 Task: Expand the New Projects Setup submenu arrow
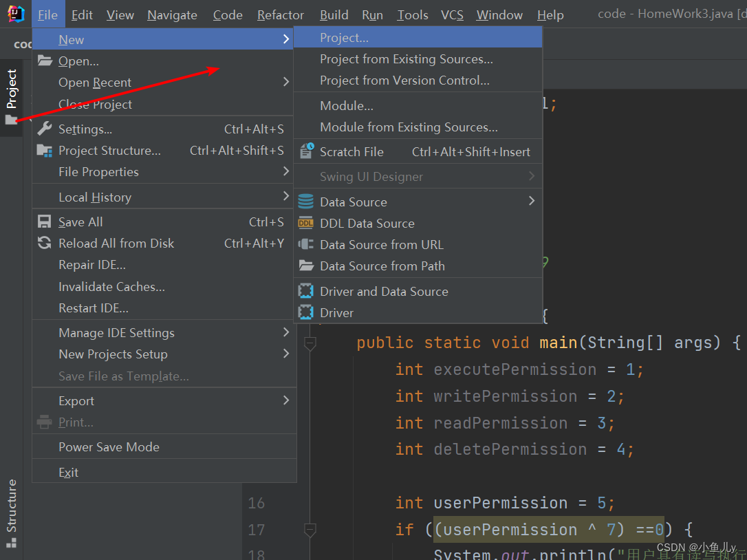point(286,354)
